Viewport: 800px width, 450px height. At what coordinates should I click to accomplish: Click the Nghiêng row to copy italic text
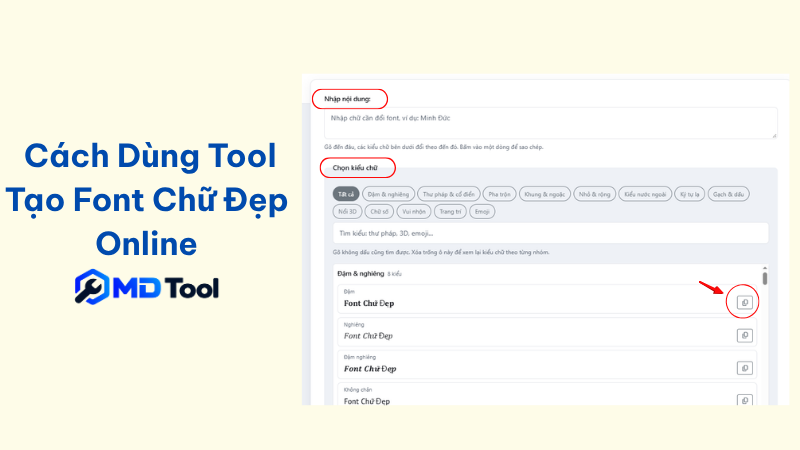click(x=547, y=332)
